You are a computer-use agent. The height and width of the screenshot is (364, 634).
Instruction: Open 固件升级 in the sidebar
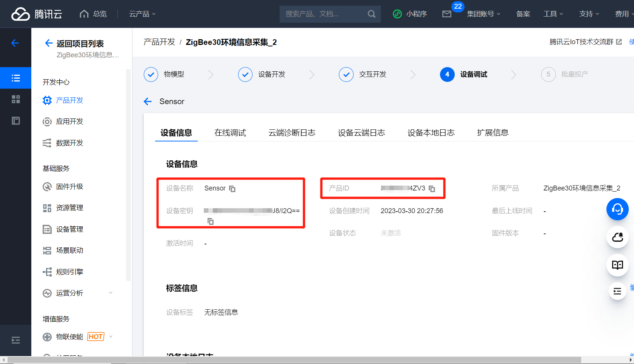click(69, 186)
